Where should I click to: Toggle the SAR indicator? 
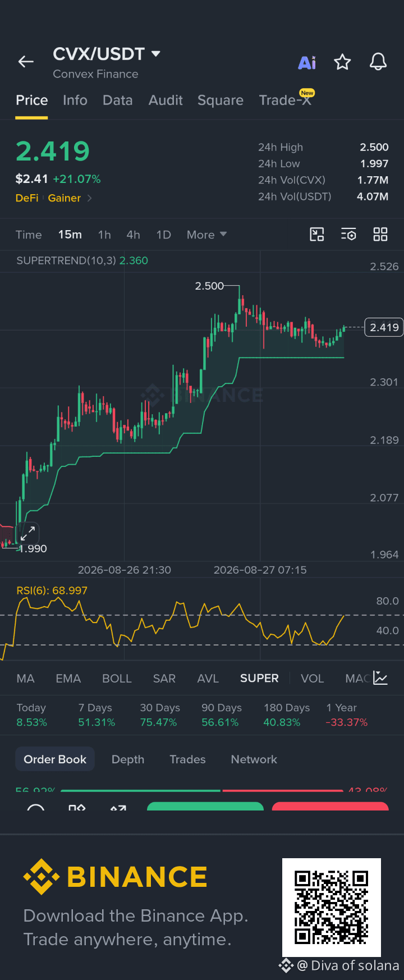(164, 679)
